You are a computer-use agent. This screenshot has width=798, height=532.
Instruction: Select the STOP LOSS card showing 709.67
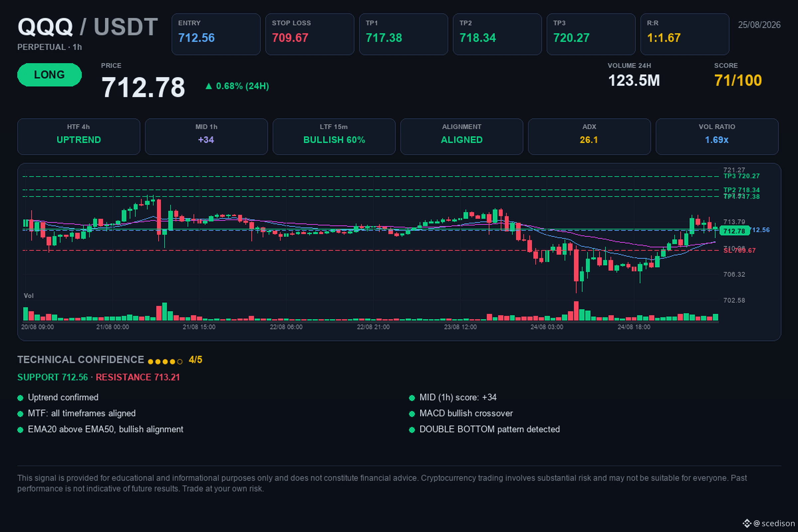click(x=310, y=34)
